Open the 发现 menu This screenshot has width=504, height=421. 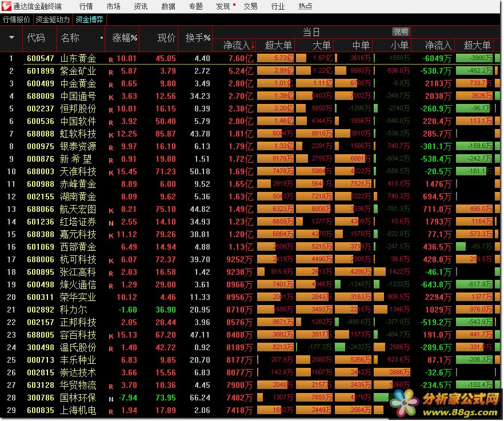pyautogui.click(x=223, y=6)
